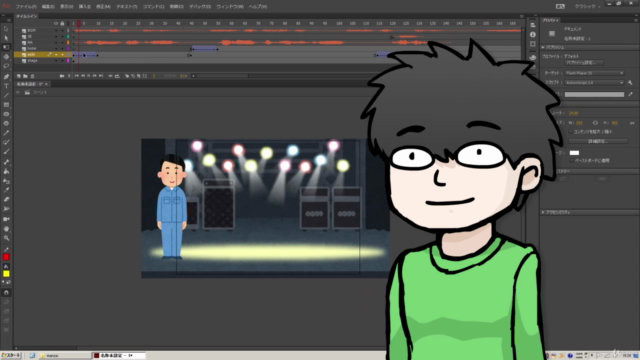Open the stroke color red swatch
The width and height of the screenshot is (640, 360).
pyautogui.click(x=6, y=257)
